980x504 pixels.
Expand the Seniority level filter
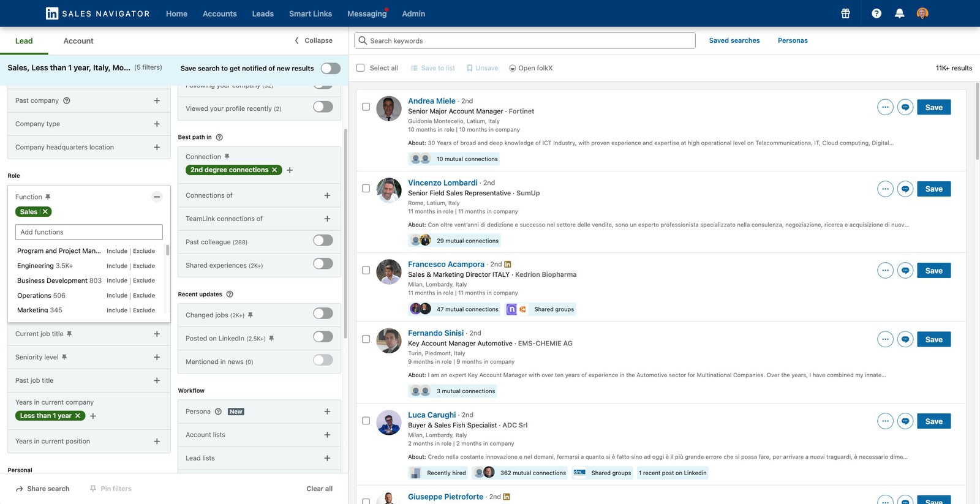tap(157, 357)
